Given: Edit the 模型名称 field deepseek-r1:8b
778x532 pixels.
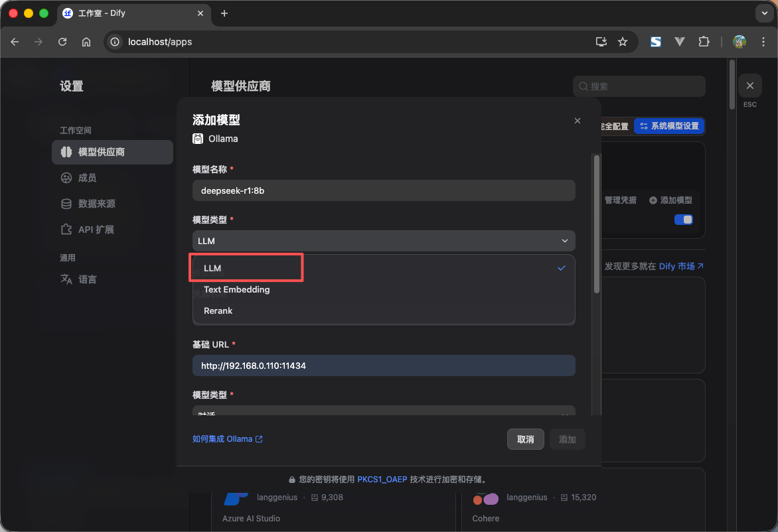Looking at the screenshot, I should (x=384, y=190).
